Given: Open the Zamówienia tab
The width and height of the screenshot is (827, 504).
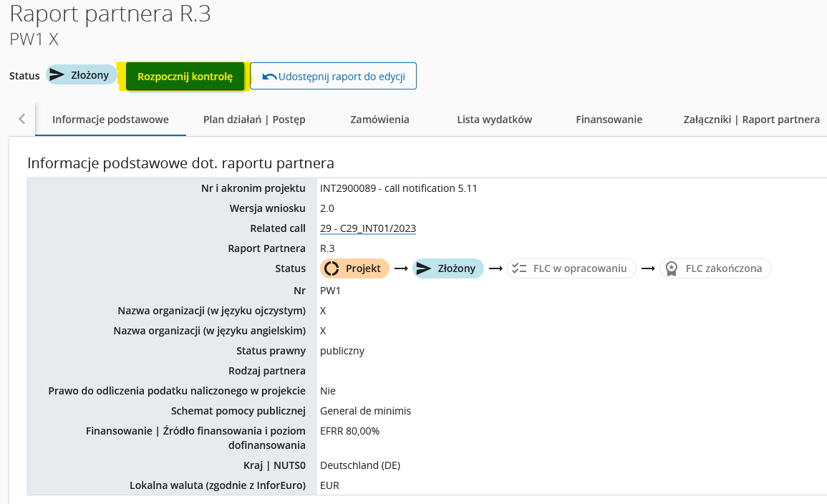Looking at the screenshot, I should click(x=379, y=120).
